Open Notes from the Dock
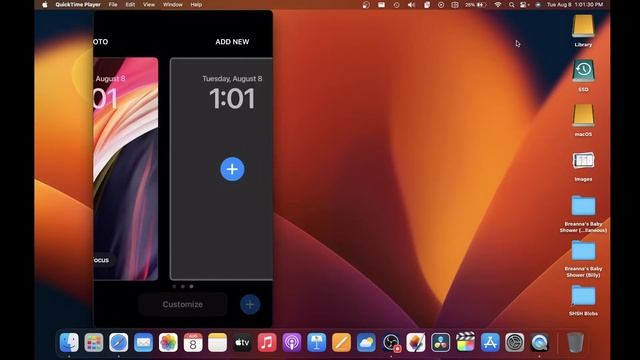This screenshot has width=640, height=360. tap(218, 342)
